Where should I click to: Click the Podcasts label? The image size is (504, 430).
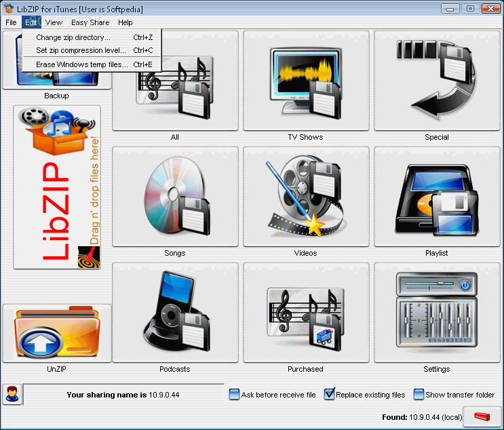click(x=175, y=369)
